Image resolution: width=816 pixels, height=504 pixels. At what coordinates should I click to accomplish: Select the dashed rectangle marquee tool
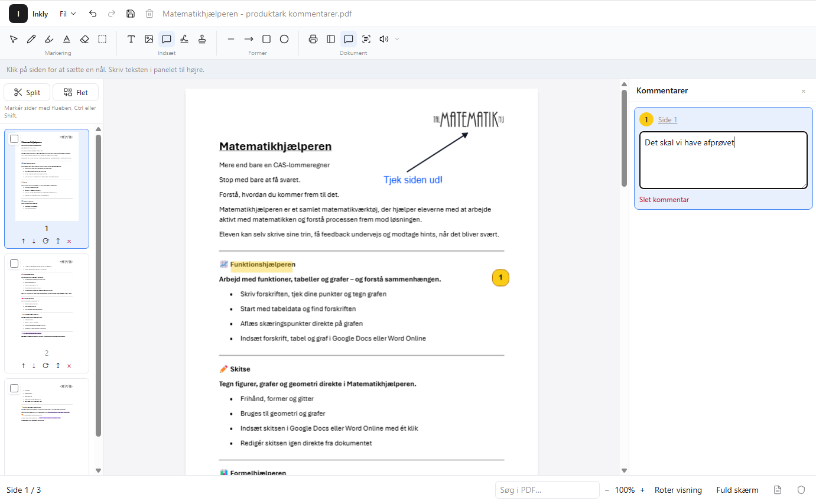coord(102,39)
